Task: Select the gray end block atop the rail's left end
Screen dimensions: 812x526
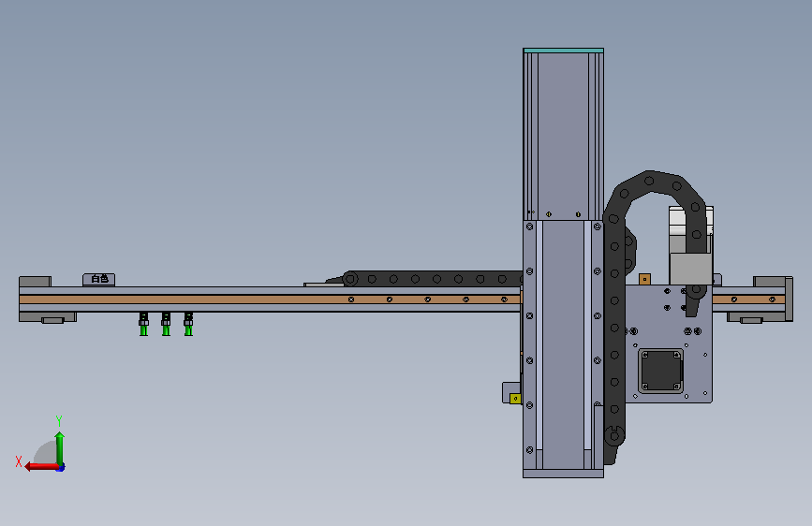Action: [x=36, y=282]
